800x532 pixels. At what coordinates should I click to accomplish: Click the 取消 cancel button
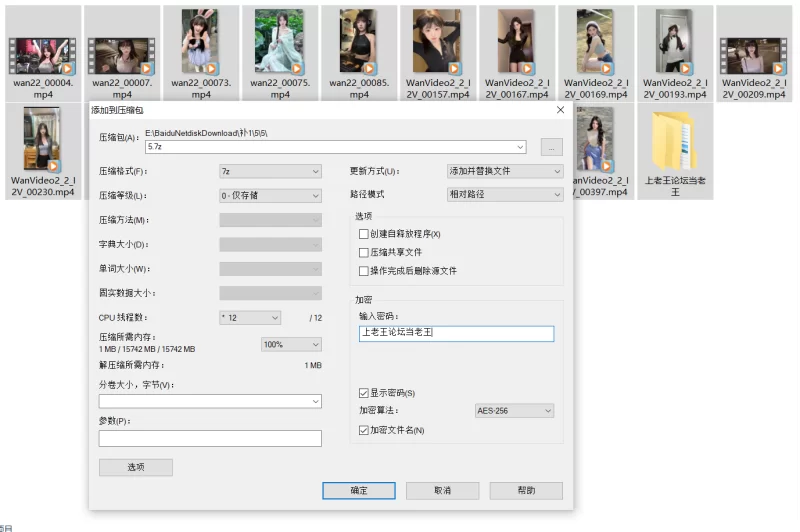[x=442, y=491]
